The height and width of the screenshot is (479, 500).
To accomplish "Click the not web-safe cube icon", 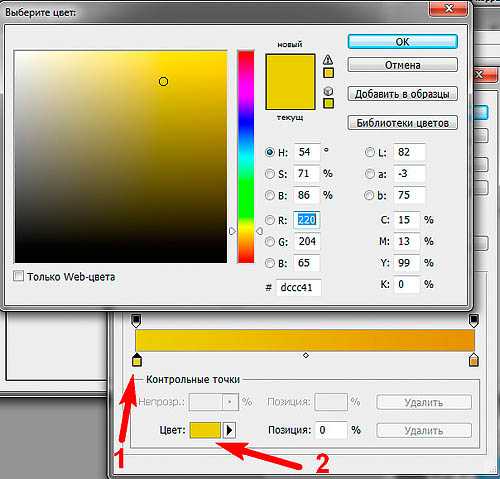I will pos(328,91).
